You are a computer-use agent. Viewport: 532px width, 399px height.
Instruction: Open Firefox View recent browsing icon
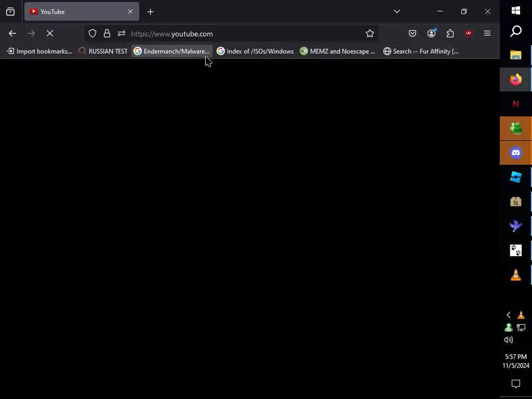pyautogui.click(x=10, y=11)
